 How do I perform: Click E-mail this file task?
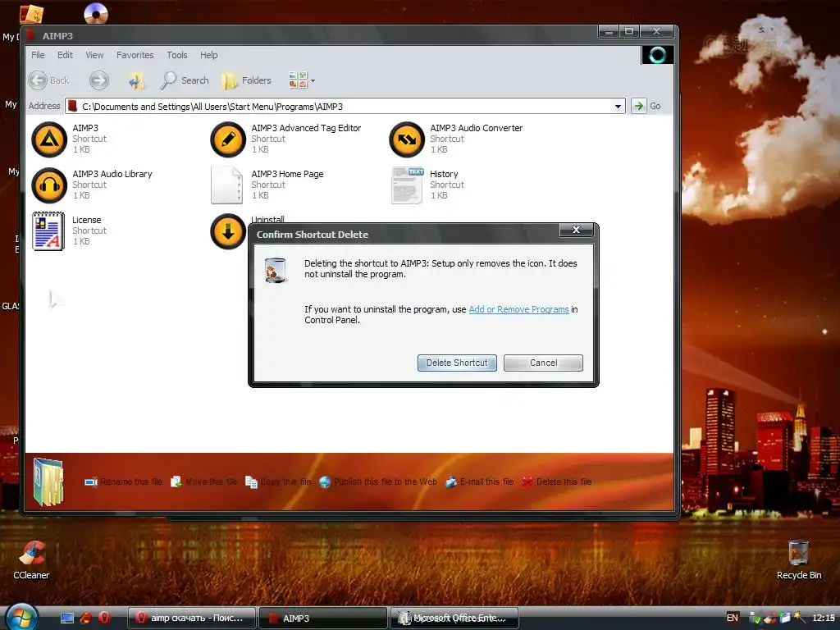[x=479, y=482]
